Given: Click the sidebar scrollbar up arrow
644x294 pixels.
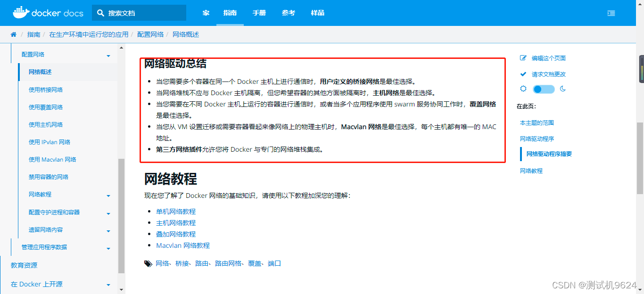Looking at the screenshot, I should [122, 48].
